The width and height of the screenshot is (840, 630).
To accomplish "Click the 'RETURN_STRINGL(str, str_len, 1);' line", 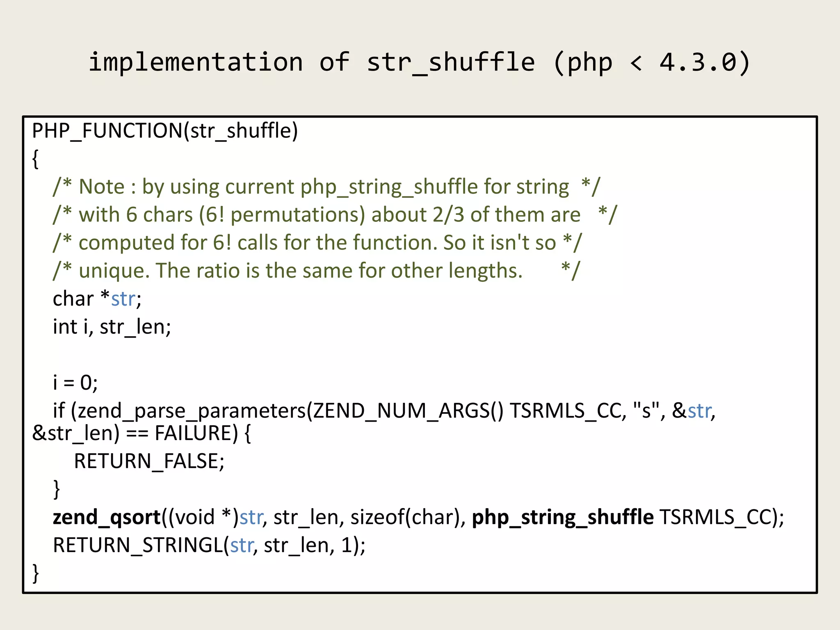I will pyautogui.click(x=209, y=546).
